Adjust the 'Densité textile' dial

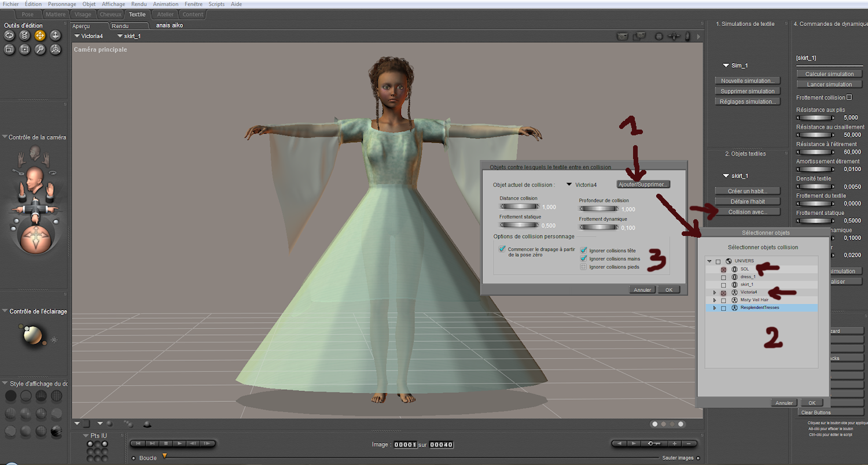816,187
